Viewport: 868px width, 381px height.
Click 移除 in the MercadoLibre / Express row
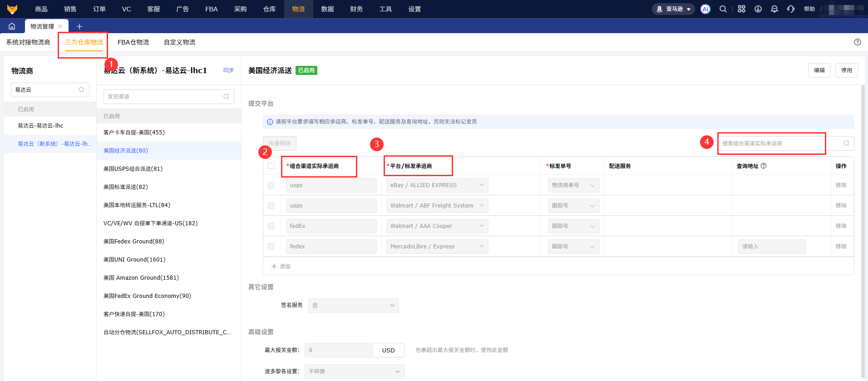841,247
